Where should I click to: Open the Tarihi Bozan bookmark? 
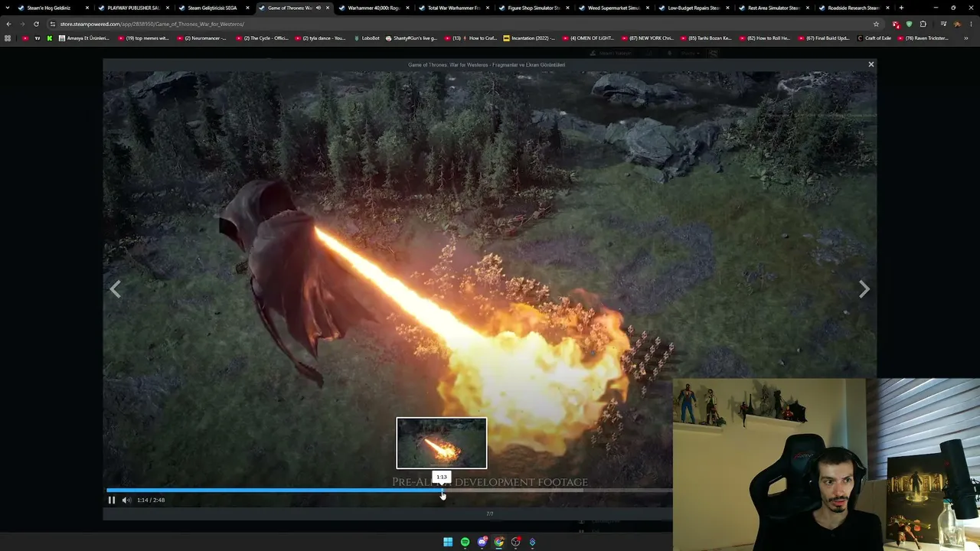[707, 38]
